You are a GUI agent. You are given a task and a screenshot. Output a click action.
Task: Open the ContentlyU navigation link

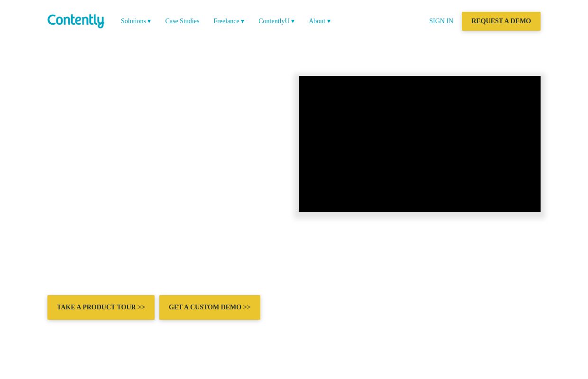coord(274,21)
